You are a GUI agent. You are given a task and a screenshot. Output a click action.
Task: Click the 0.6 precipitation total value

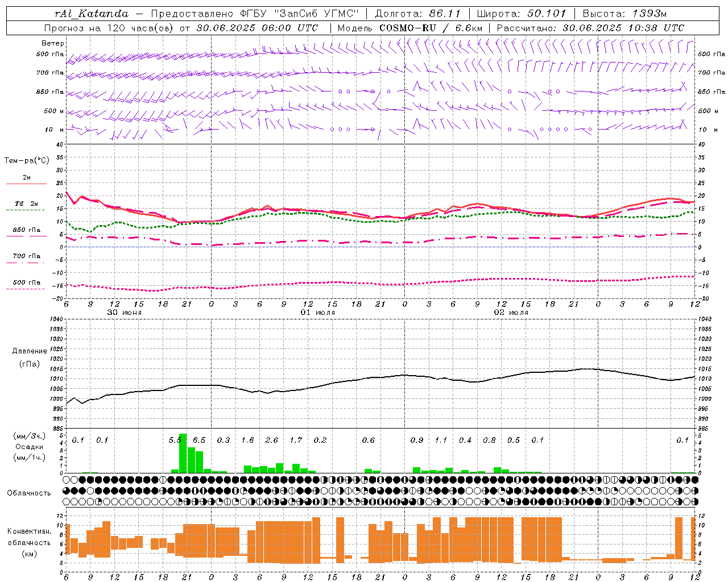click(x=369, y=440)
